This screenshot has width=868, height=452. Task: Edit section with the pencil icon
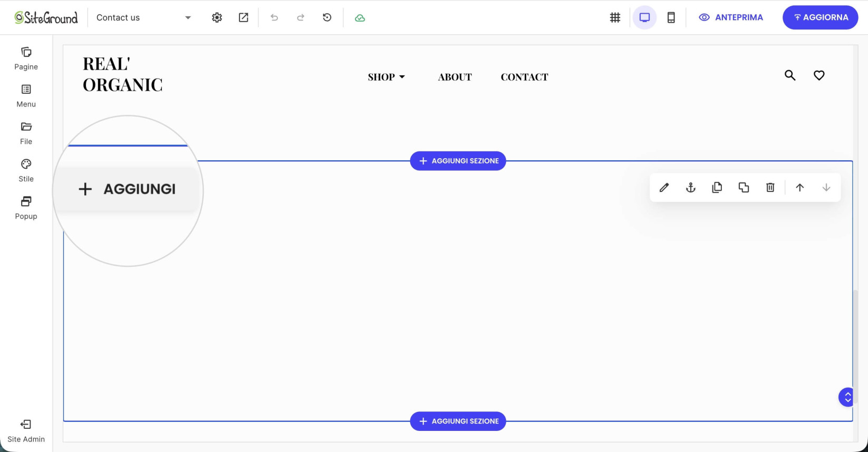click(664, 187)
